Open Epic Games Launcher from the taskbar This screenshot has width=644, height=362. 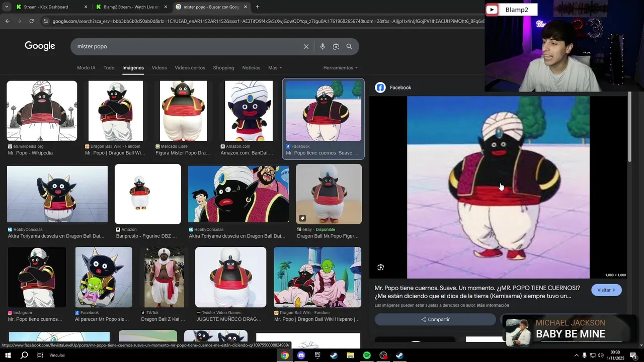317,355
